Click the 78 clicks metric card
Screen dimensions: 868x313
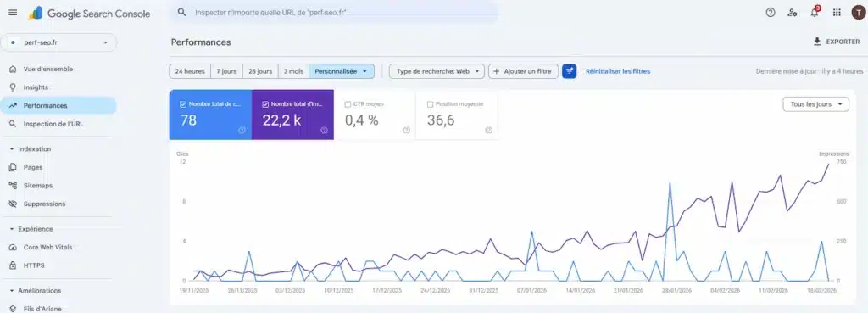[210, 115]
